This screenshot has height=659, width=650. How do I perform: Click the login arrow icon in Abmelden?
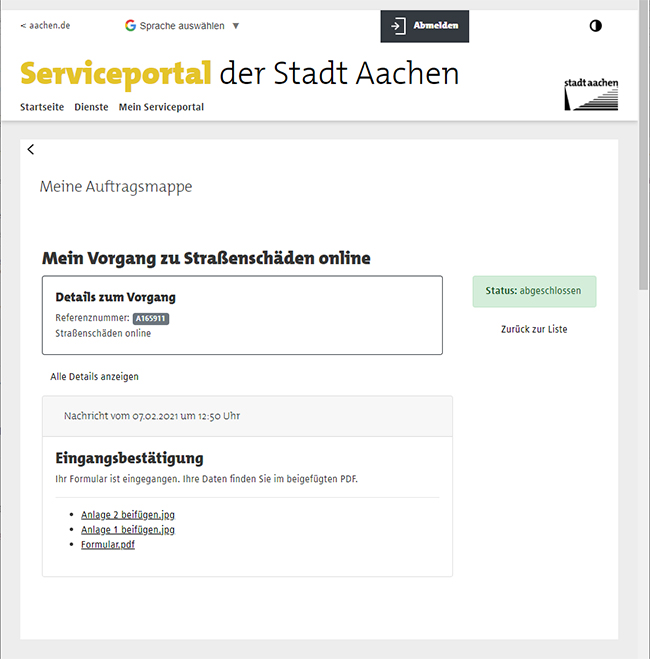(x=398, y=26)
